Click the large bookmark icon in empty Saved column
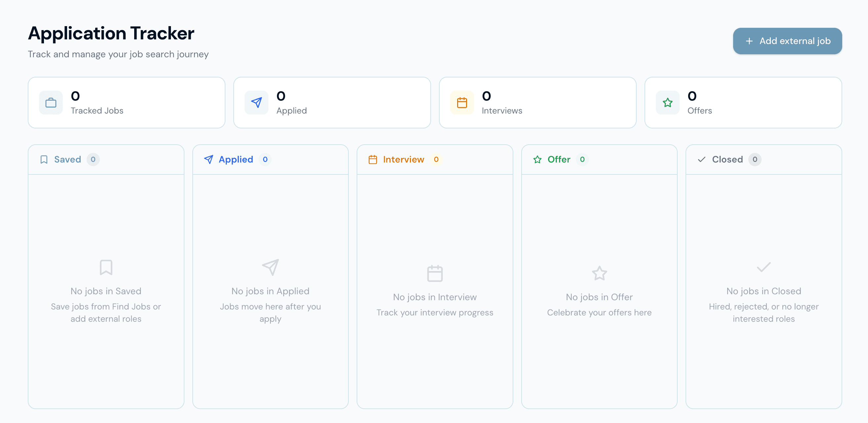The width and height of the screenshot is (868, 423). 106,267
